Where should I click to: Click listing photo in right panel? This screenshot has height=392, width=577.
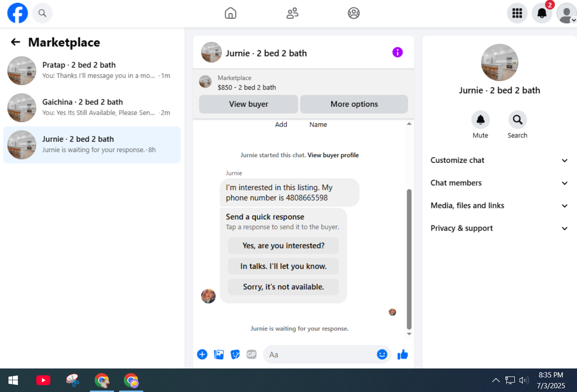click(x=499, y=63)
